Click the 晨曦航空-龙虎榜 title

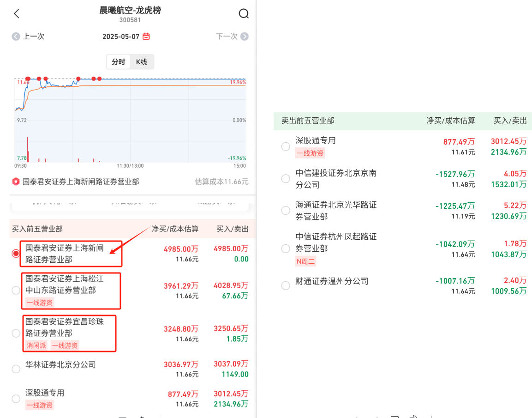coord(130,10)
